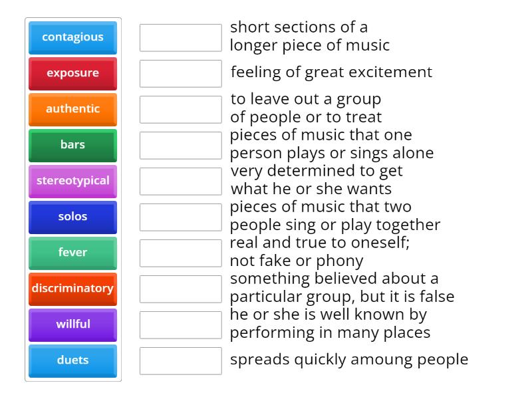
Task: Click the 'duets' word tile
Action: [72, 360]
